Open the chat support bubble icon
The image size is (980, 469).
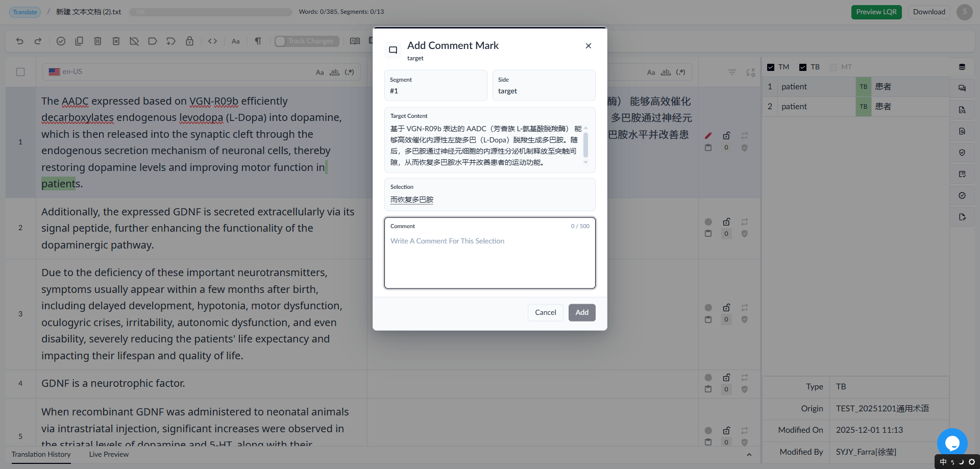tap(952, 443)
